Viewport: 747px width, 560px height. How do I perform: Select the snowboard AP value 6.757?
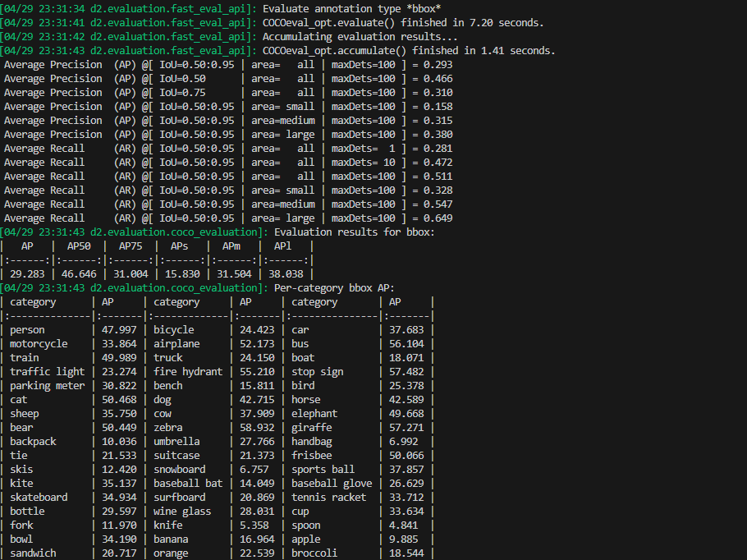(254, 470)
